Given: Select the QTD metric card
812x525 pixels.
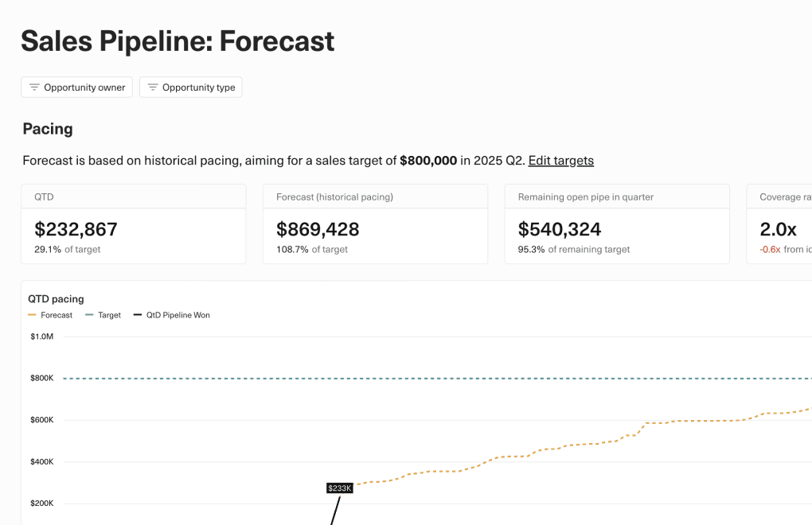Looking at the screenshot, I should (x=133, y=223).
